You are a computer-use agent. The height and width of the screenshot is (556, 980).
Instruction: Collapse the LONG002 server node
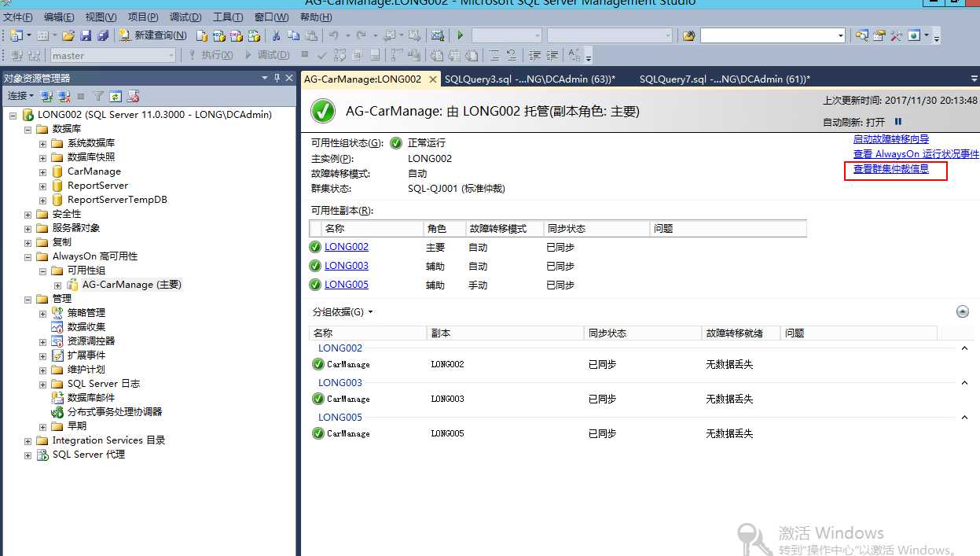[x=13, y=115]
